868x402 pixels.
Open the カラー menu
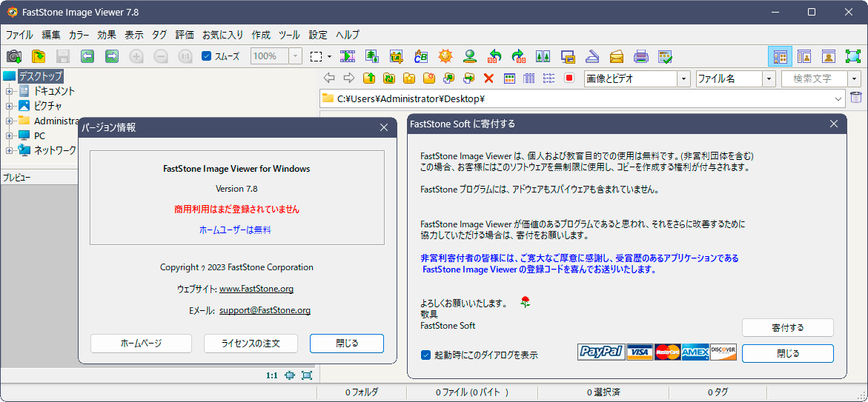point(79,35)
